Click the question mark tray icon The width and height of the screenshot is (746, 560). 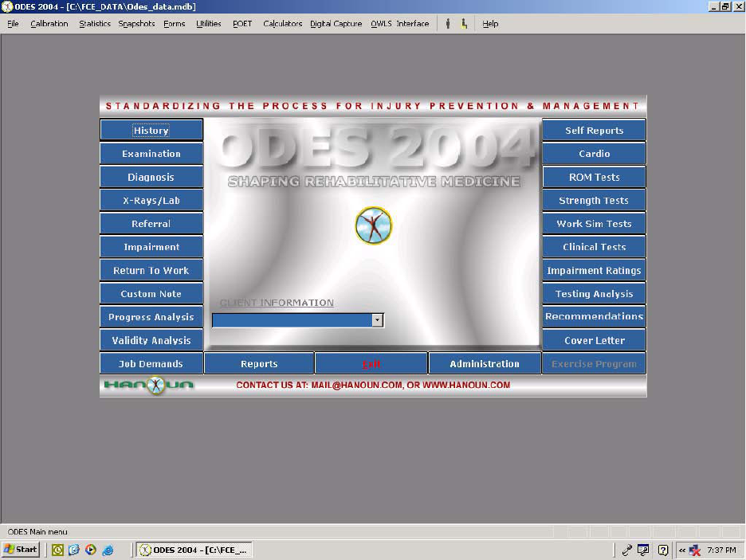coord(663,550)
